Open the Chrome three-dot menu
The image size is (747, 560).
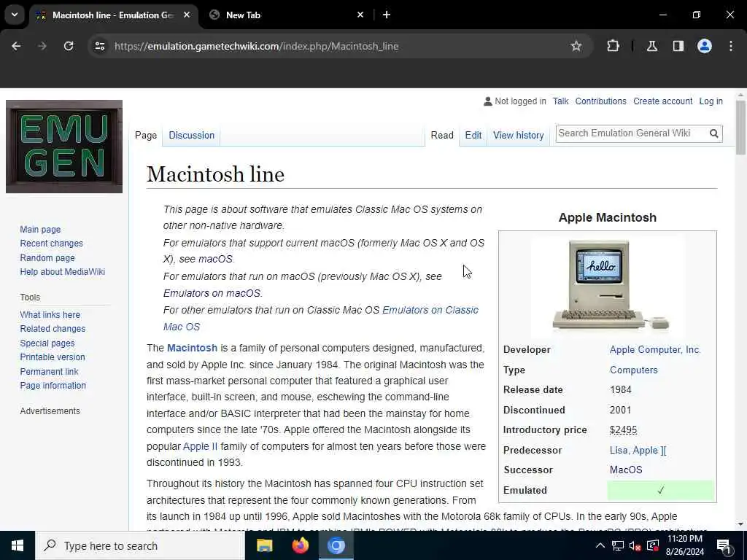731,46
